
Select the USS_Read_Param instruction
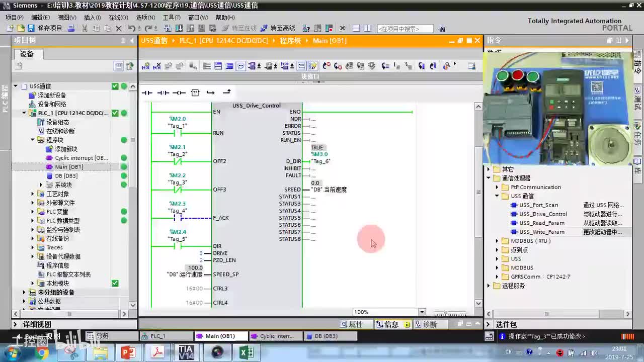point(541,223)
